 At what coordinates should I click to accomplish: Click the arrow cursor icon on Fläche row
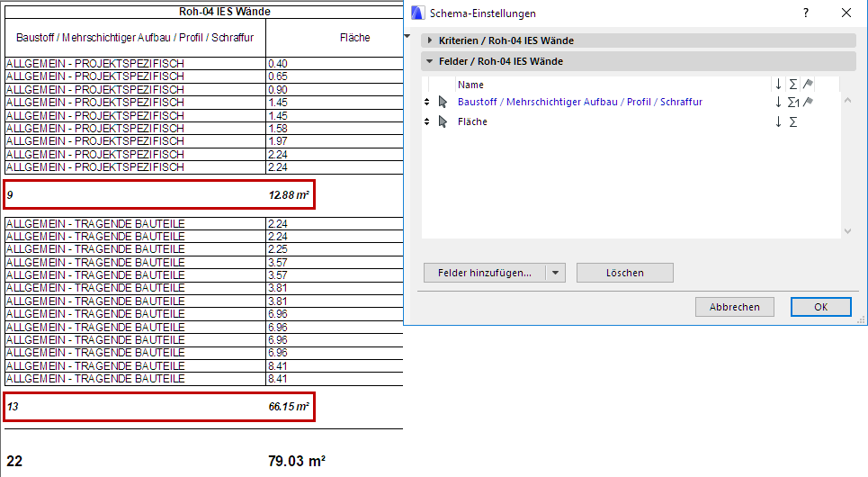pos(443,121)
